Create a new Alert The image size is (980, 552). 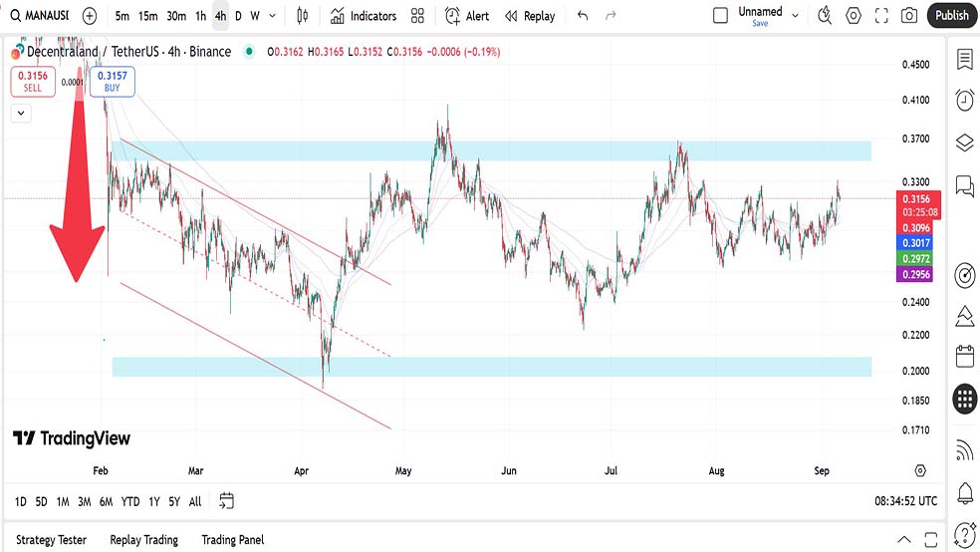coord(466,16)
